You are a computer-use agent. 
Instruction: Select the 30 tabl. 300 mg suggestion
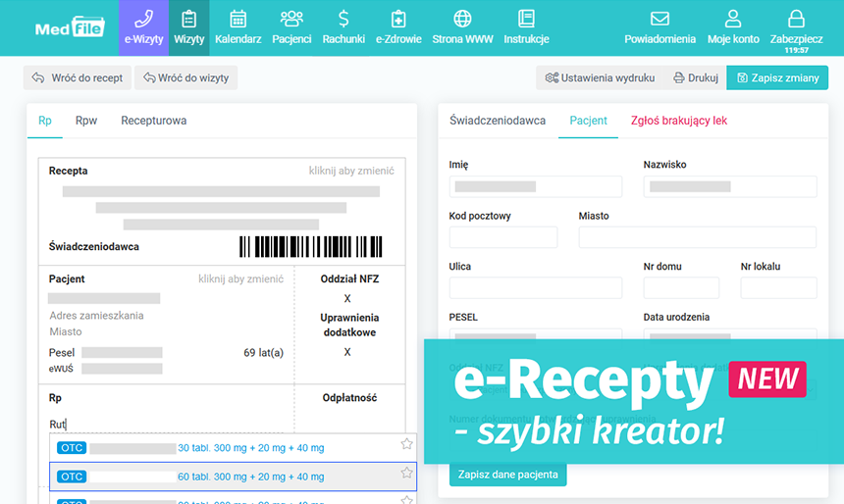(250, 448)
